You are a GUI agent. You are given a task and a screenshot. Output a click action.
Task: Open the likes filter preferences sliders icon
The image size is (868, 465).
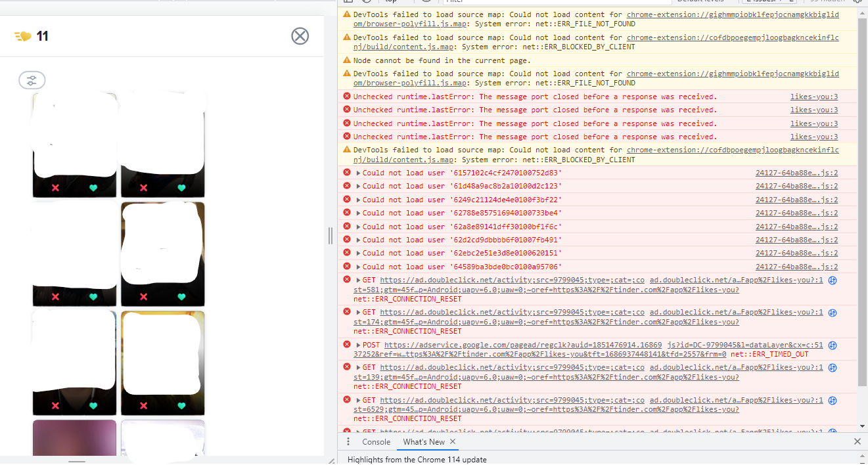(32, 79)
